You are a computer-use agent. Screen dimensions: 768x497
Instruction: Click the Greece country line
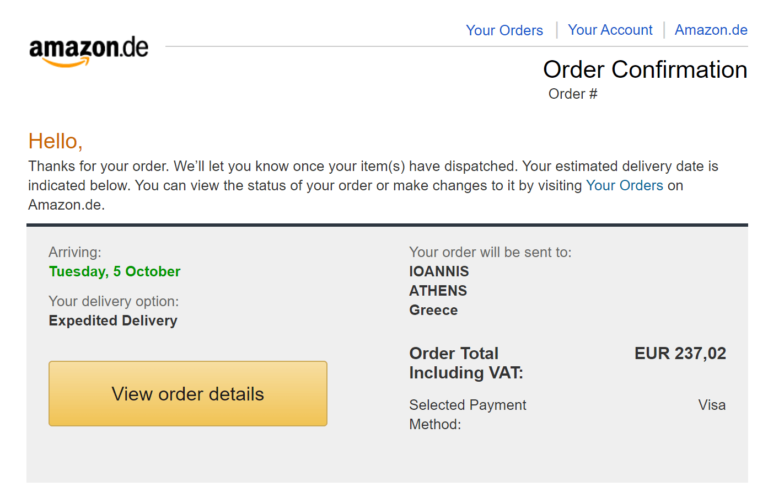click(433, 310)
